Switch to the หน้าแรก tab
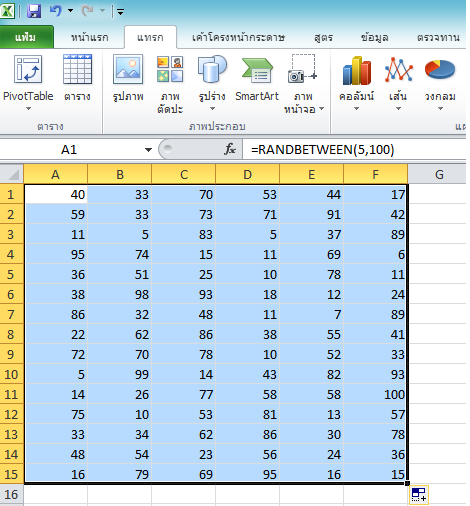The height and width of the screenshot is (506, 470). click(x=90, y=37)
